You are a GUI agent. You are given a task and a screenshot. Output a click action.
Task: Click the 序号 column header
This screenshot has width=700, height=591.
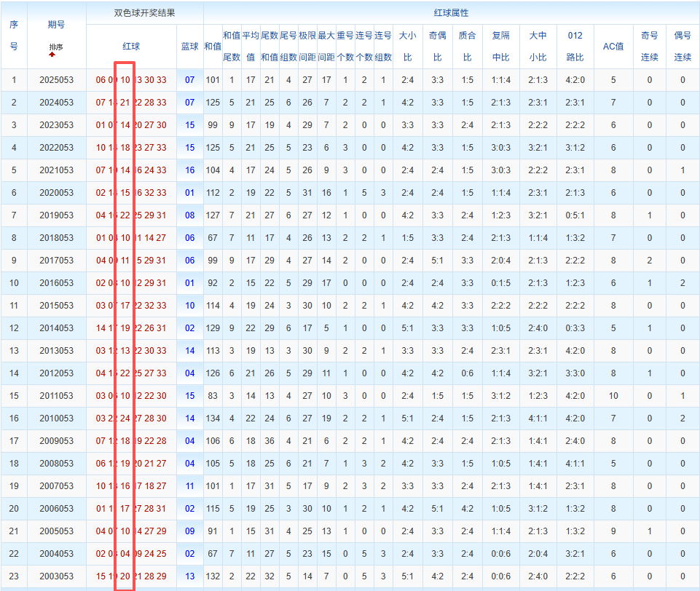pyautogui.click(x=14, y=35)
